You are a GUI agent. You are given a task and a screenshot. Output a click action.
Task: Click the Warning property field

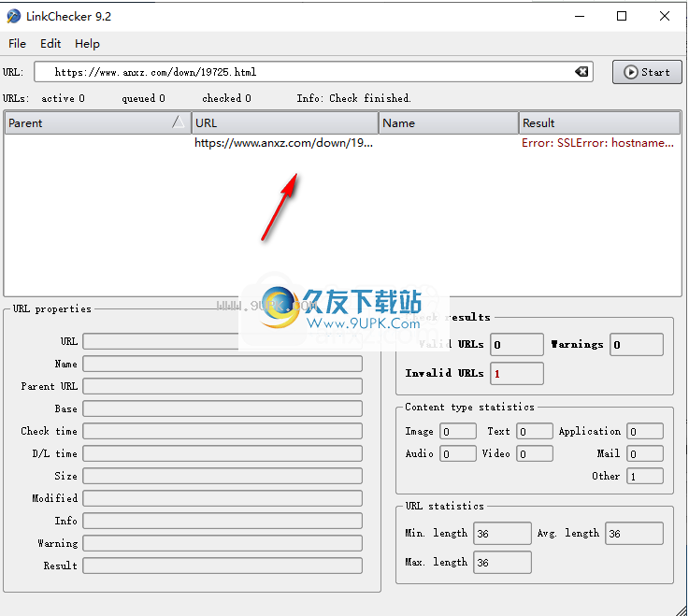222,543
